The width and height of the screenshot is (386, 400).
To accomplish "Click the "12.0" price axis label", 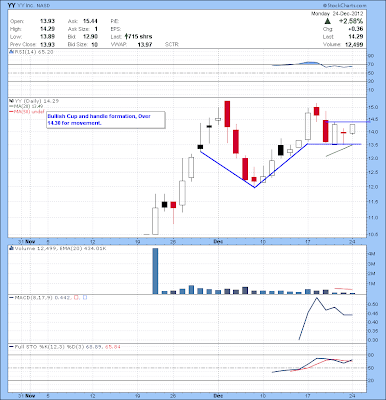I will (x=373, y=187).
